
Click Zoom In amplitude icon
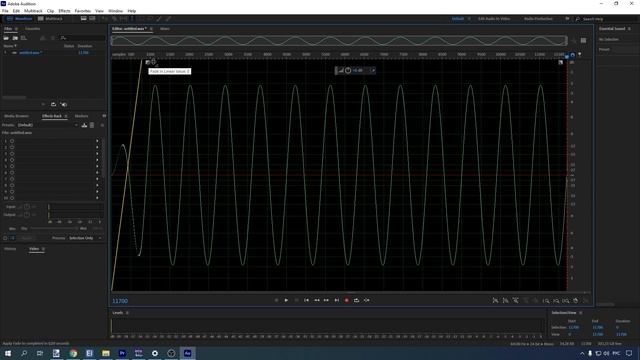(x=495, y=301)
